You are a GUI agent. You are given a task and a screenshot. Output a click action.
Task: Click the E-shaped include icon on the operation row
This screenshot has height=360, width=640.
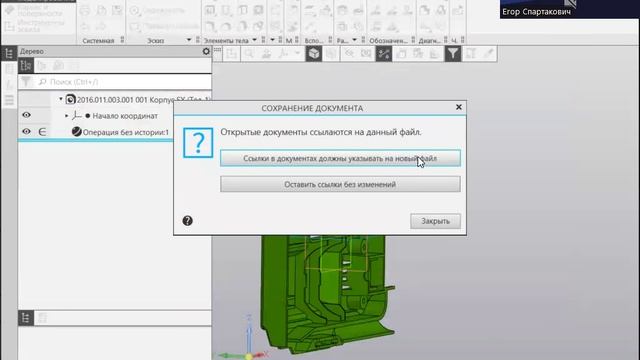point(42,131)
